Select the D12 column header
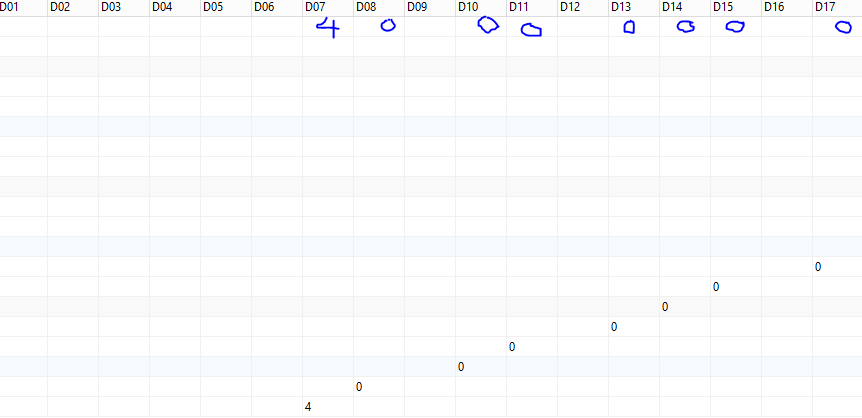Viewport: 862px width, 418px height. pos(583,8)
